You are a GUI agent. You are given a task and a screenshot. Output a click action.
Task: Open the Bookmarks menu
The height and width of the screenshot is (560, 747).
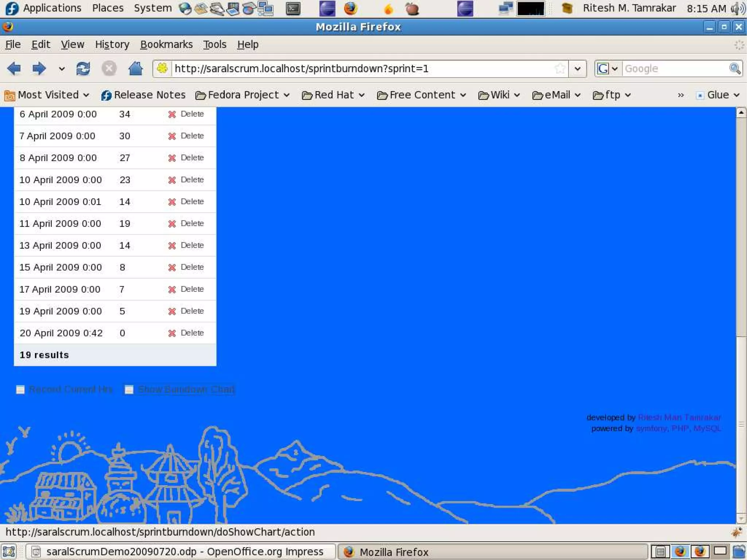point(166,45)
